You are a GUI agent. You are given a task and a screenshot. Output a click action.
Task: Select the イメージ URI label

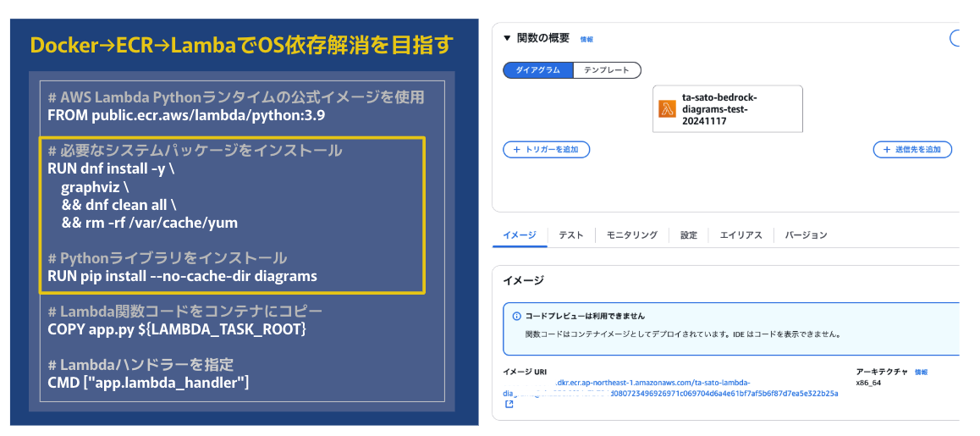[525, 372]
